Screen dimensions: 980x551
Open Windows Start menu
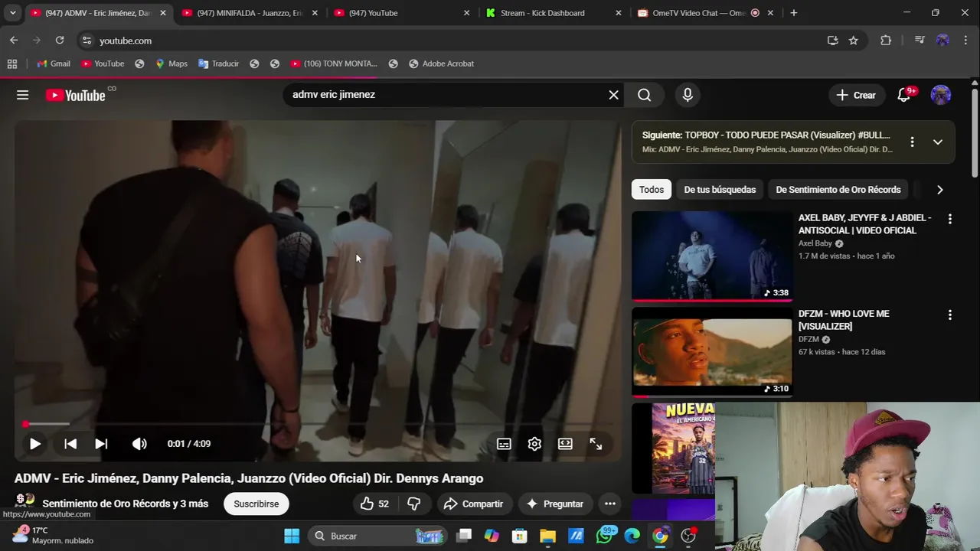(x=292, y=536)
